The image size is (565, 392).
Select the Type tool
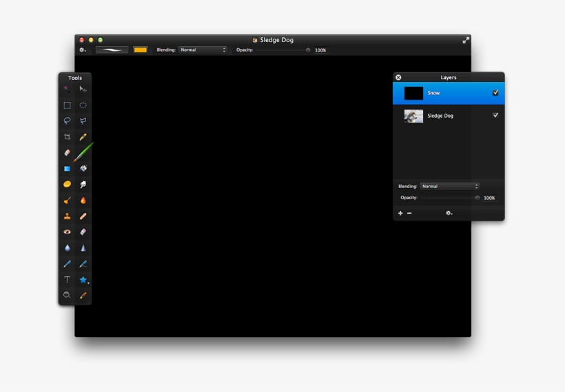[67, 280]
